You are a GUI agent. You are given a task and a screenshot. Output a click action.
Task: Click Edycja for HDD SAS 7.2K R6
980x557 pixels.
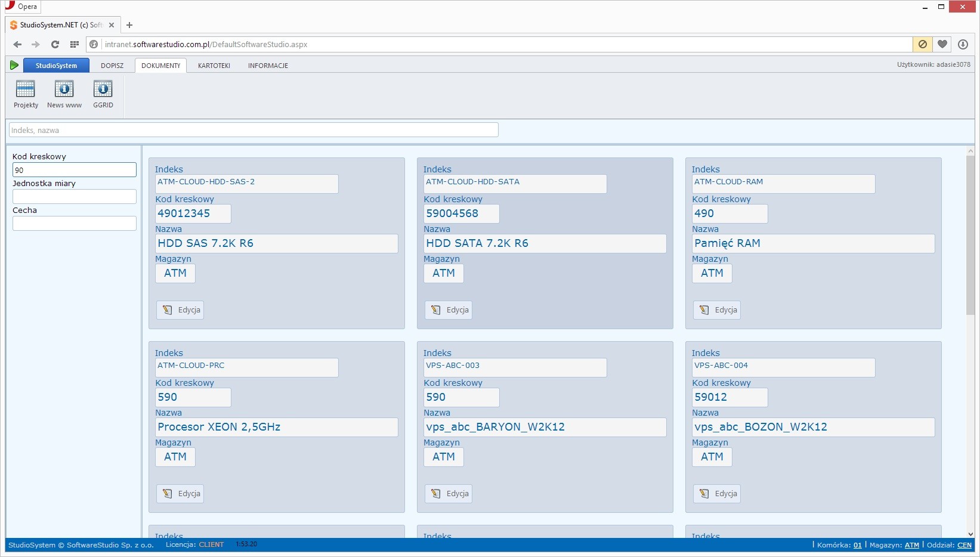(180, 310)
